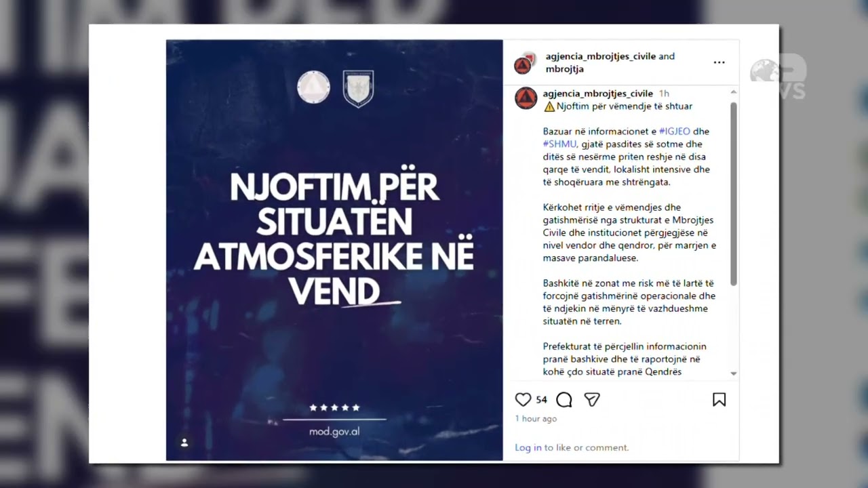The width and height of the screenshot is (868, 488).
Task: Click scrollbar up arrow in caption panel
Action: (734, 91)
